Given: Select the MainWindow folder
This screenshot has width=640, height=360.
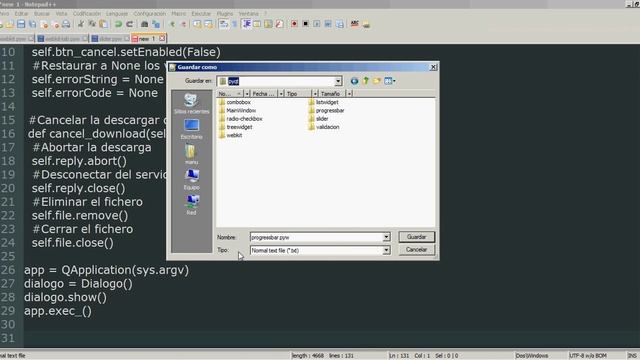Looking at the screenshot, I should (237, 110).
